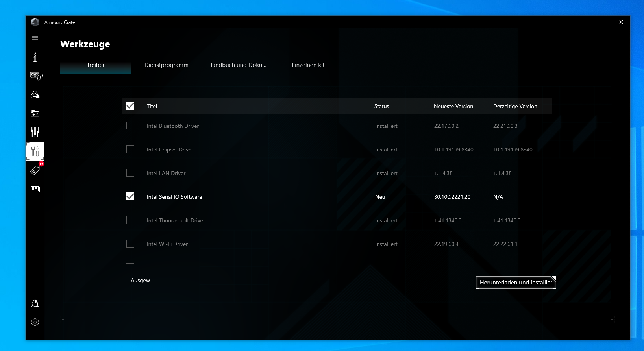Click the Titel column header

click(x=152, y=106)
